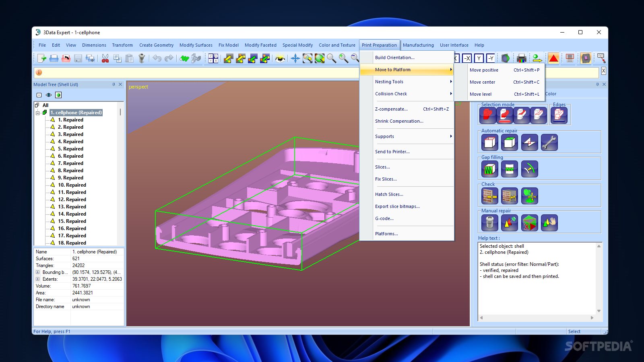Viewport: 644px width, 362px height.
Task: Click the Edges selection icon
Action: click(x=559, y=116)
